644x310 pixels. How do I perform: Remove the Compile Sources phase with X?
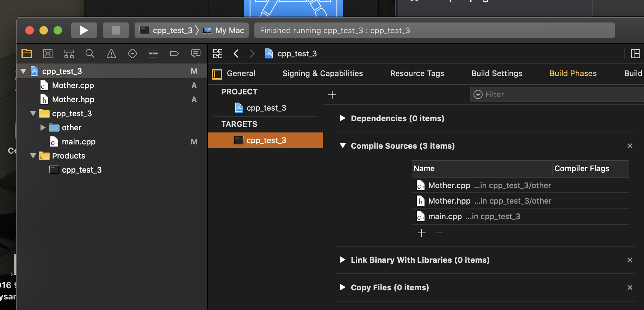(x=630, y=146)
